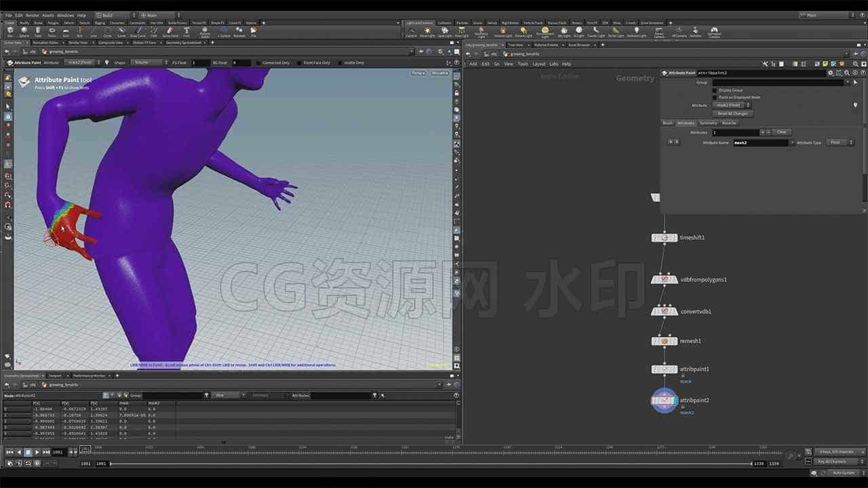Click the Clear attributes button

[781, 132]
